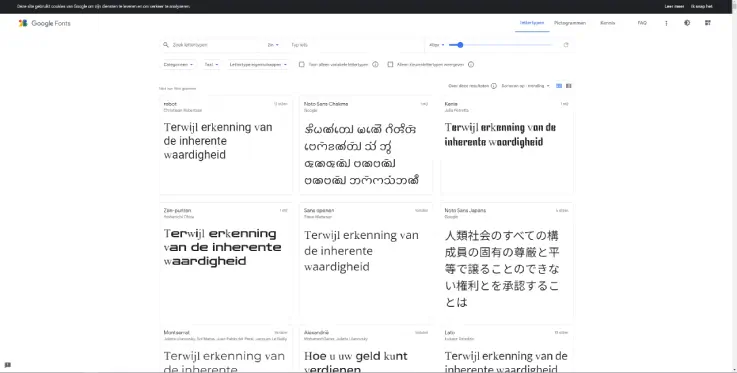Screen dimensions: 737x373
Task: Open the Roboto font card
Action: coord(226,145)
